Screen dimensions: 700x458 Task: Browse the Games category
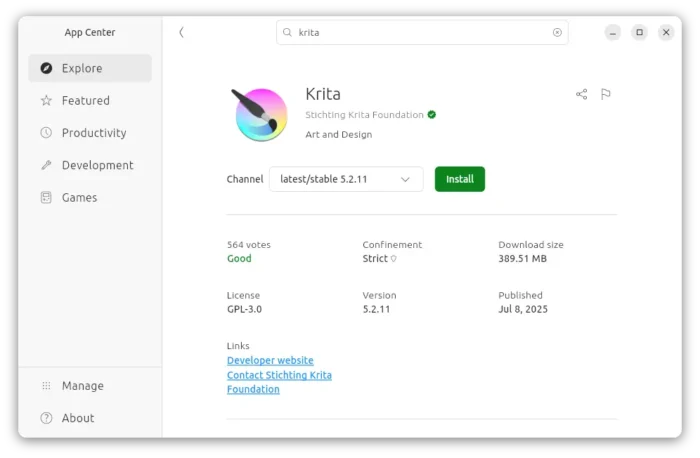[79, 197]
